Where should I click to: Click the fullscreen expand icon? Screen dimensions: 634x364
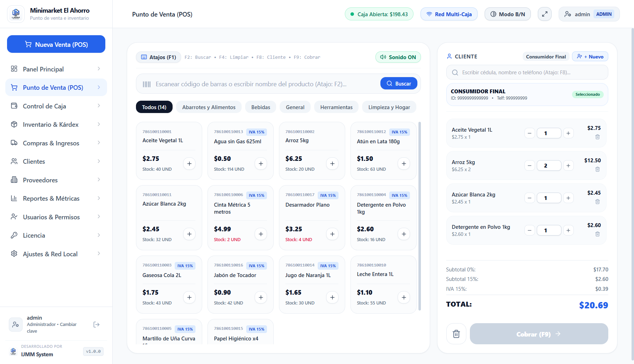[x=545, y=14]
